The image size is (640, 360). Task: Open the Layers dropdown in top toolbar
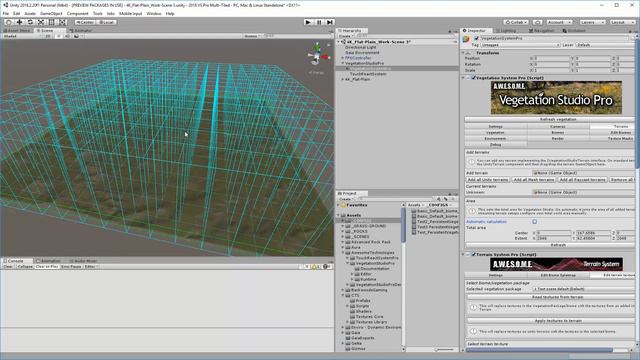[x=592, y=22]
